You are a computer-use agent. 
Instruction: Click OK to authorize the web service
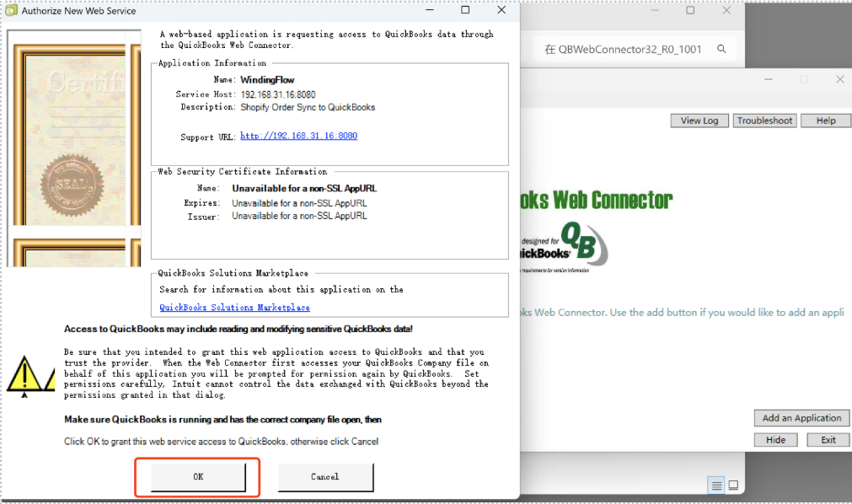point(198,477)
